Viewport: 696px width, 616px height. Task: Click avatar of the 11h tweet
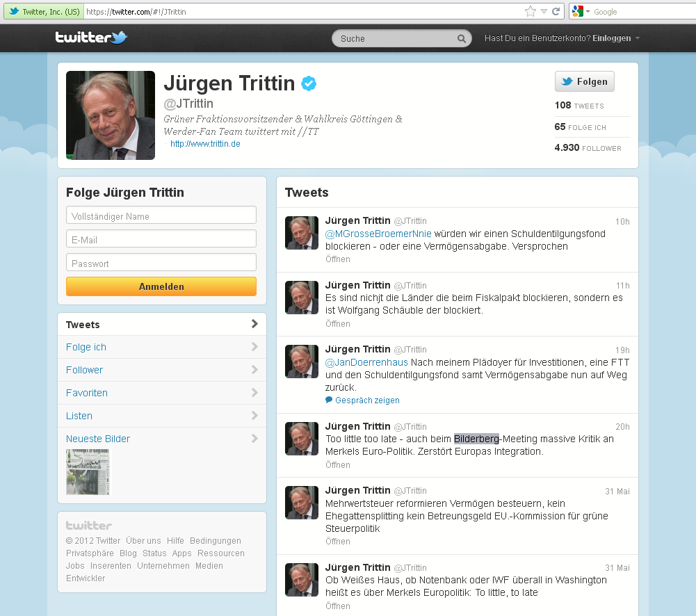pos(301,298)
